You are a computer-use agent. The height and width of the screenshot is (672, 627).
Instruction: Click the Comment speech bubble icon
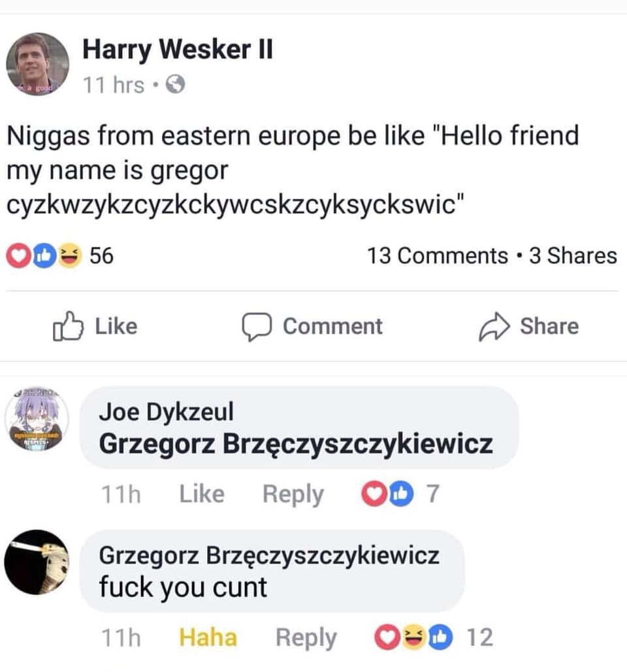point(257,327)
